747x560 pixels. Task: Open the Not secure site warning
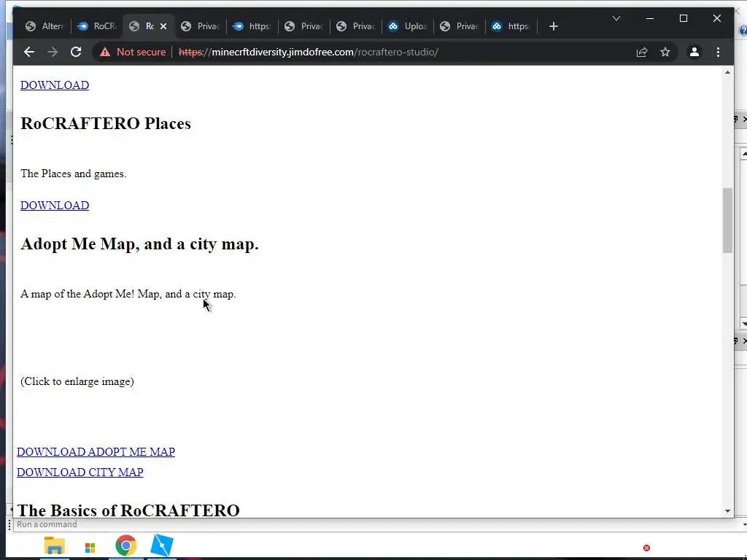(133, 52)
